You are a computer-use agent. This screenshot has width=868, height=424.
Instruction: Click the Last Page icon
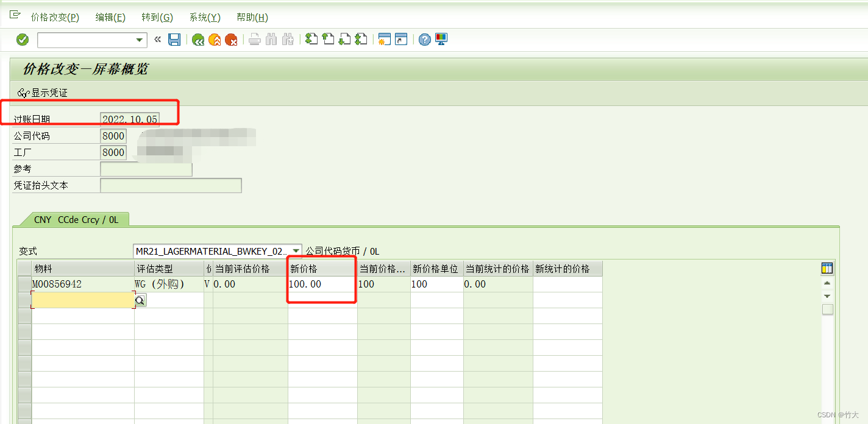[x=362, y=39]
